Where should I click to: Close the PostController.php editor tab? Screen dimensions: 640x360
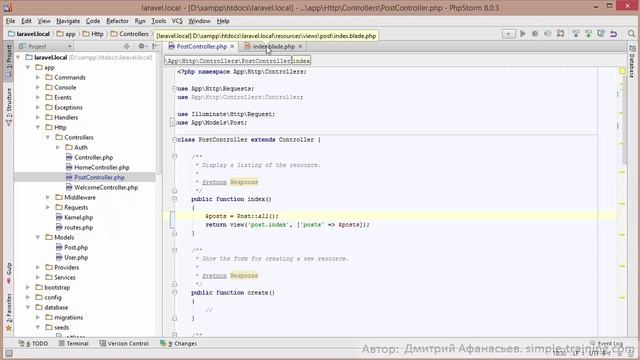tap(232, 47)
